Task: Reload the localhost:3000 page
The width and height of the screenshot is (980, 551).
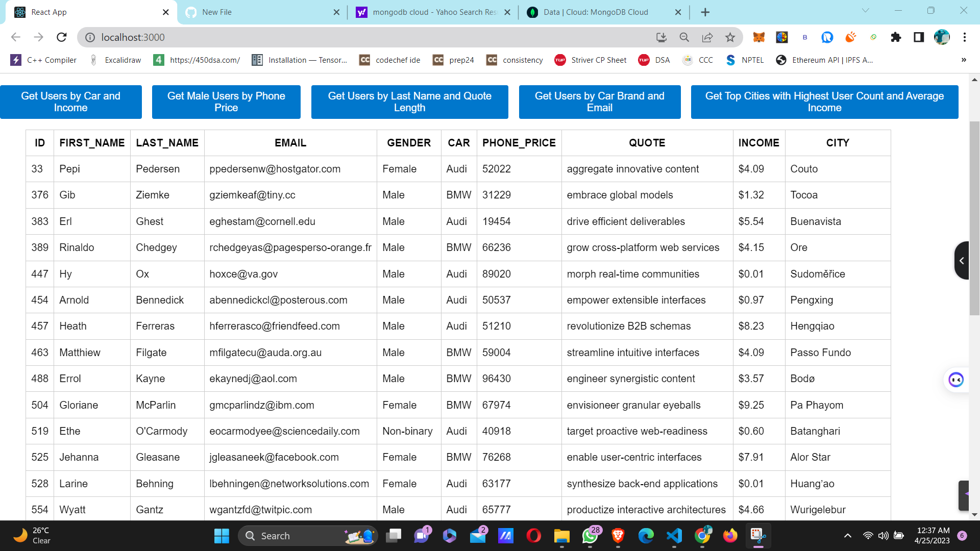Action: pos(61,37)
